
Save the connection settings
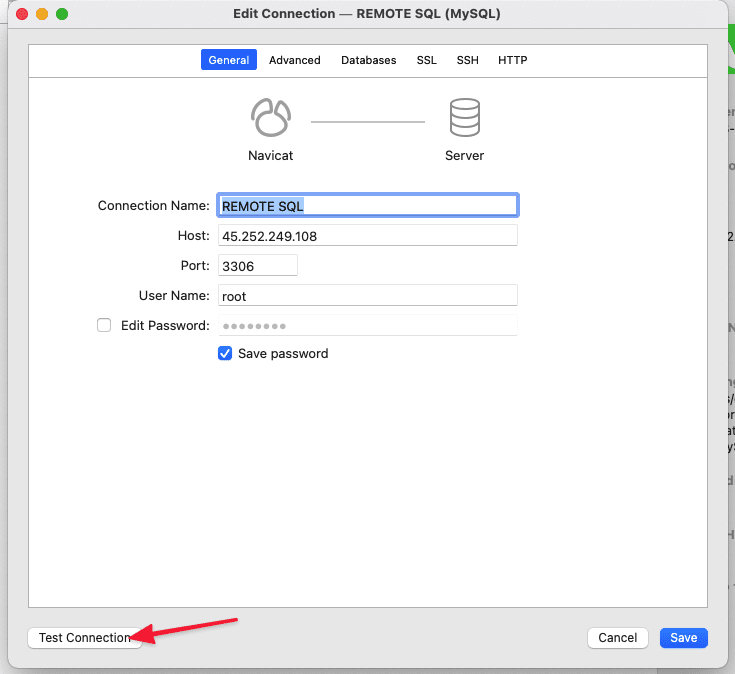pos(683,637)
